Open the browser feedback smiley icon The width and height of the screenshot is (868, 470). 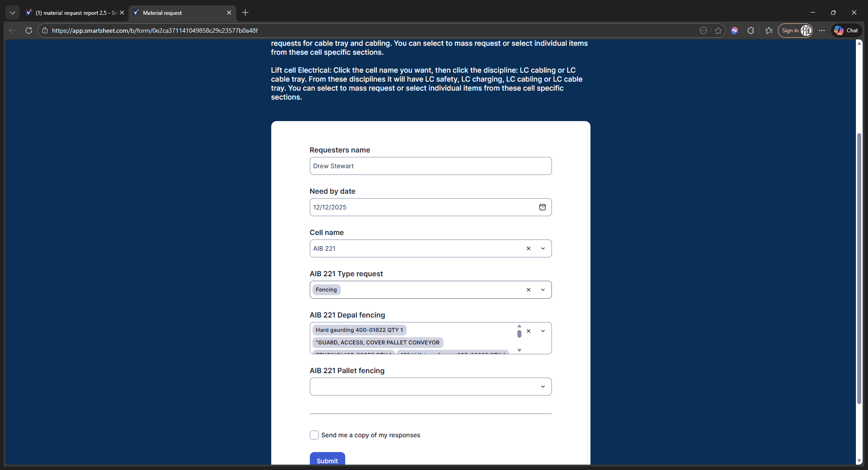[x=703, y=30]
